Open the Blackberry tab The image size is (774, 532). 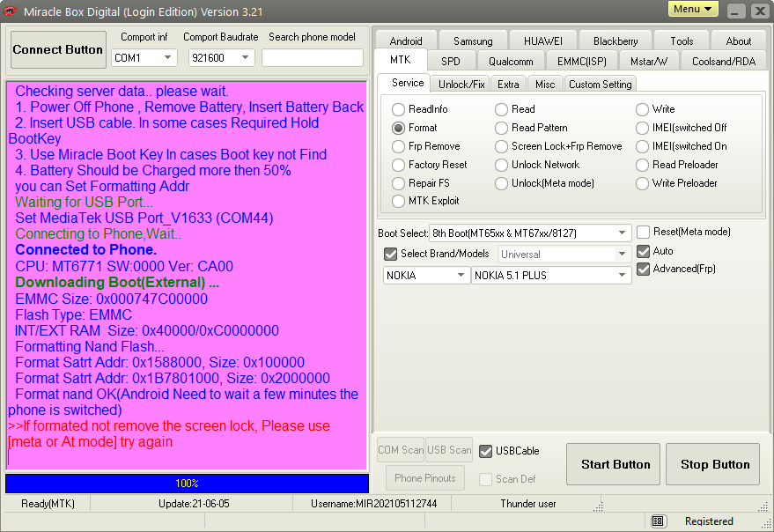click(616, 41)
